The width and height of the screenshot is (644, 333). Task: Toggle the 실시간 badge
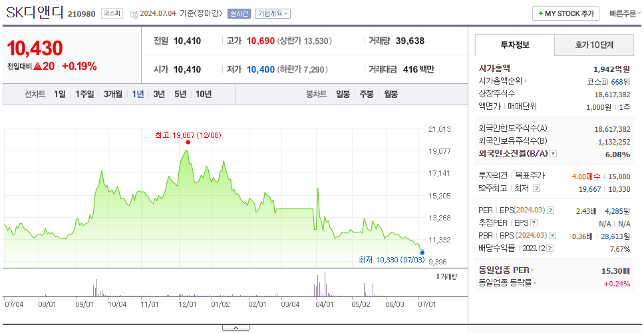[239, 13]
